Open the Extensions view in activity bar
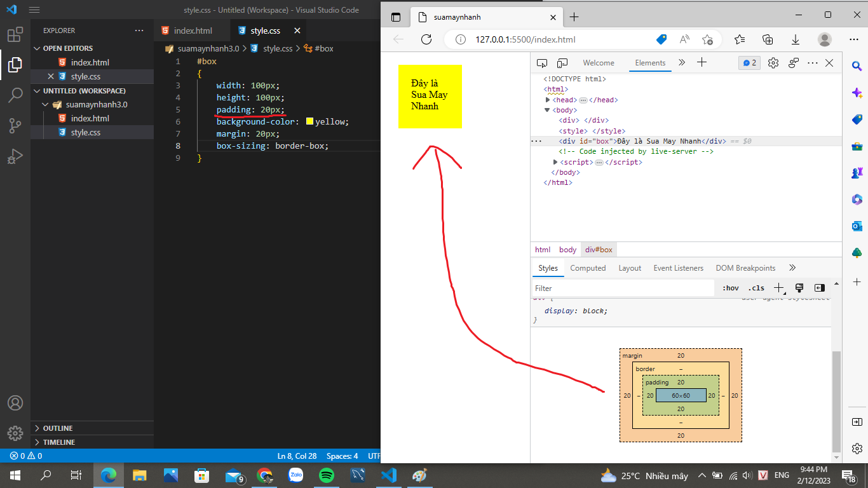The image size is (868, 488). [15, 34]
